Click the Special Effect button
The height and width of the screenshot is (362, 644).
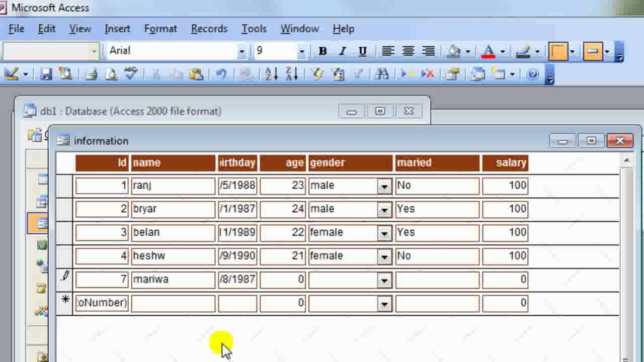coord(593,51)
